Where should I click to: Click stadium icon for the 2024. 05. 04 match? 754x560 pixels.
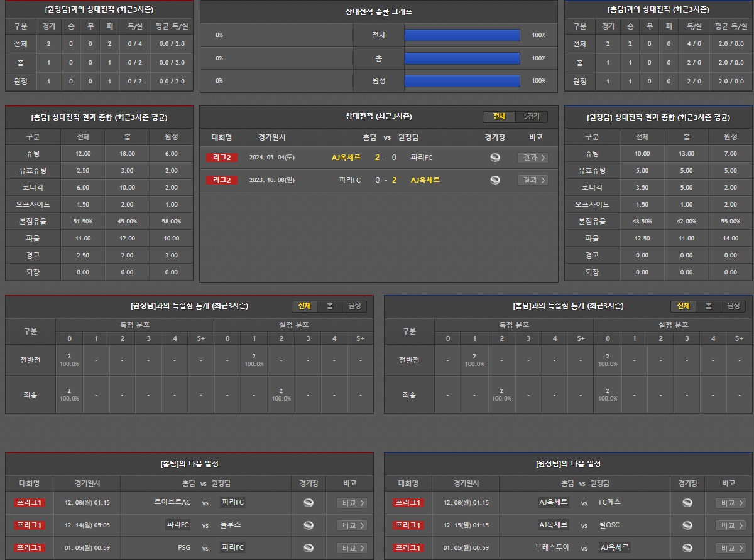495,158
